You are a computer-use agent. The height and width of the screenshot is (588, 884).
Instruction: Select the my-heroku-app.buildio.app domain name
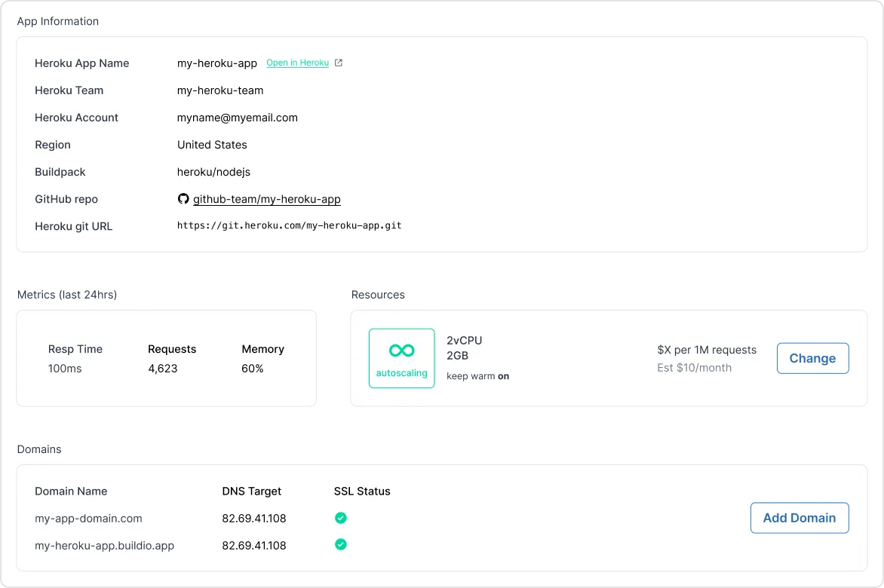click(x=104, y=546)
